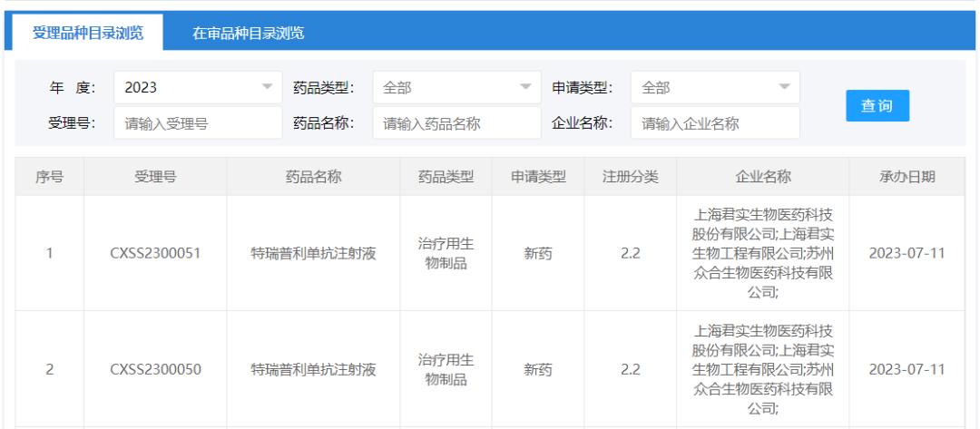
Task: Select acceptance number CXSS2300051
Action: click(x=155, y=253)
